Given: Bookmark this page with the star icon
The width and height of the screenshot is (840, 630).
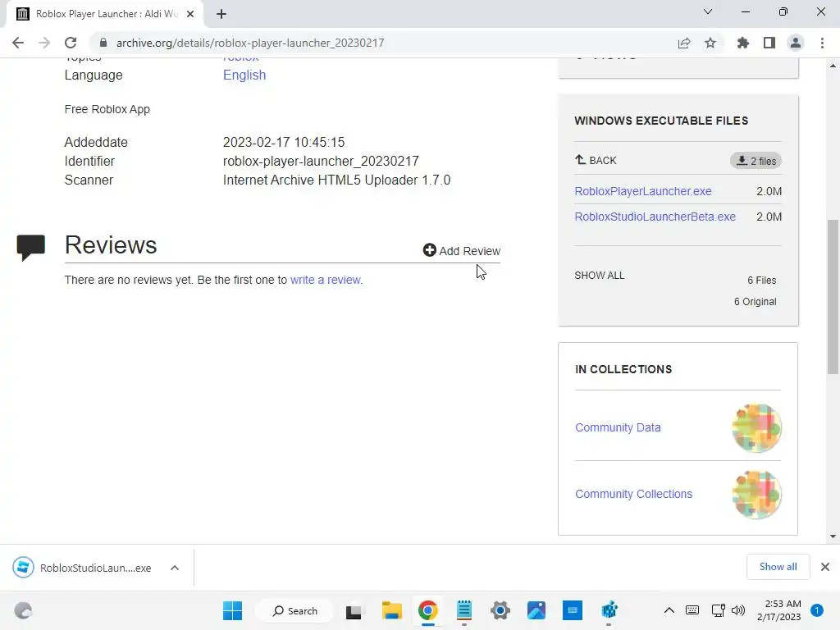Looking at the screenshot, I should coord(710,43).
